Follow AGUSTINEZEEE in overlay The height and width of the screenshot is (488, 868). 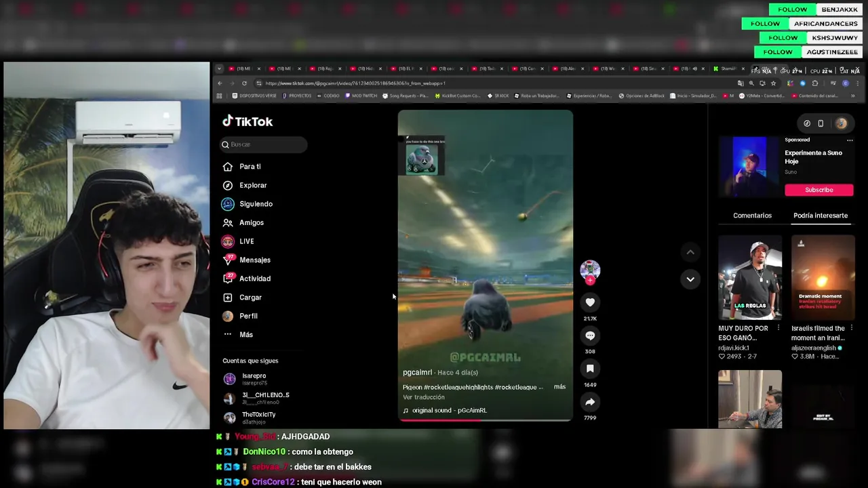click(x=778, y=52)
